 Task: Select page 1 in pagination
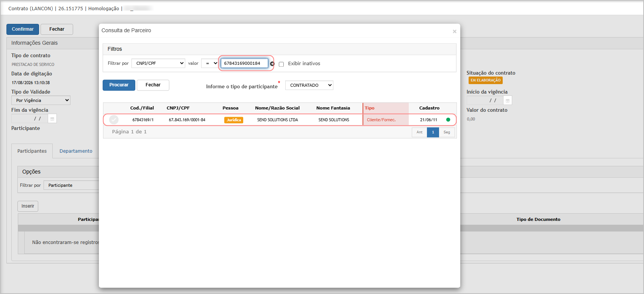click(x=433, y=132)
